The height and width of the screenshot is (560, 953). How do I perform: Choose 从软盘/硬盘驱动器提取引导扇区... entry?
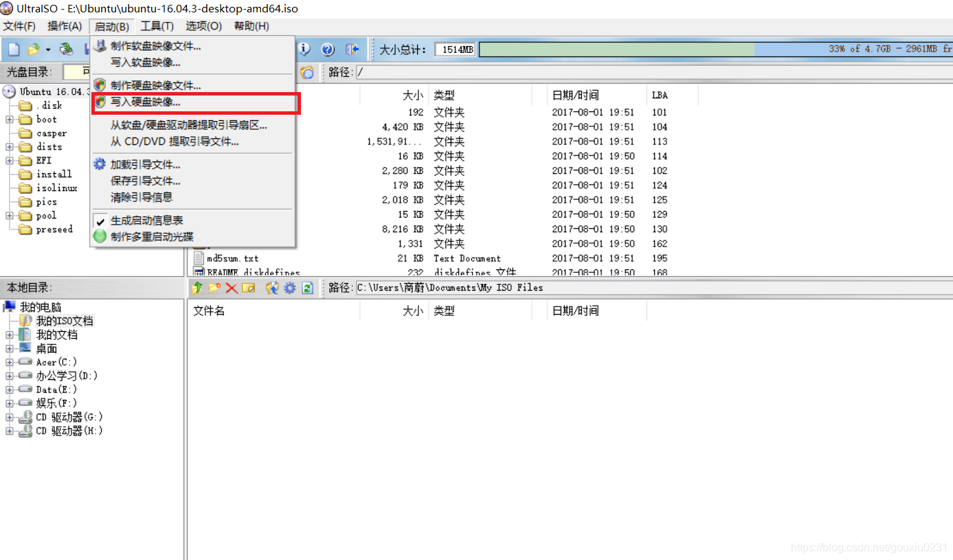(x=193, y=125)
